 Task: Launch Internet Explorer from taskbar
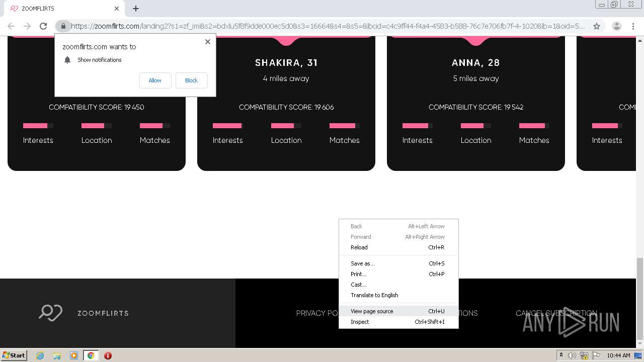[40, 355]
